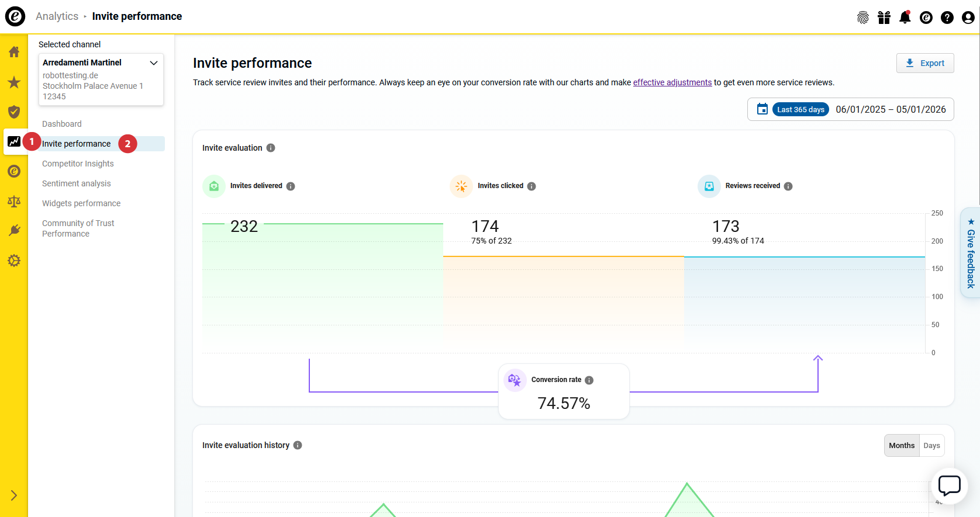Click the notifications bell icon
Screen dimensions: 980x517
(x=905, y=18)
